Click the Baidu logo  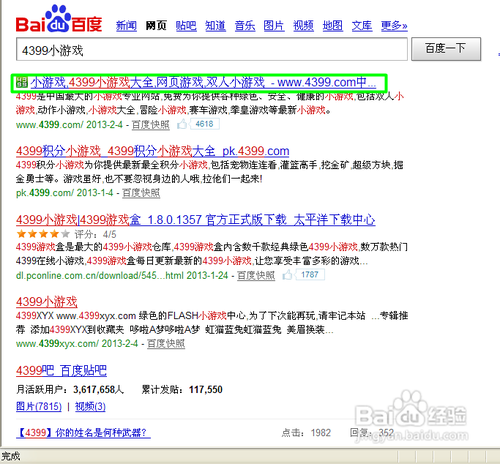tap(59, 19)
